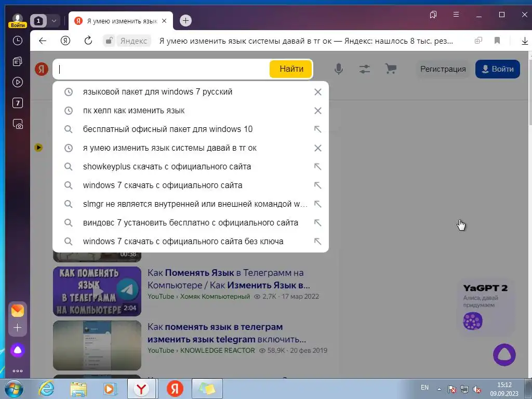Open sidebar three-dots more options

[17, 371]
